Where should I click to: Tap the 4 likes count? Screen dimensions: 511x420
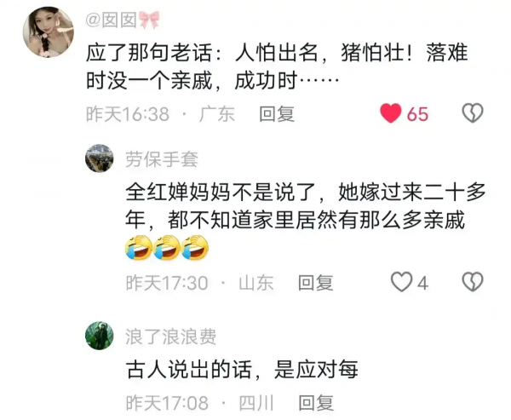coord(422,283)
